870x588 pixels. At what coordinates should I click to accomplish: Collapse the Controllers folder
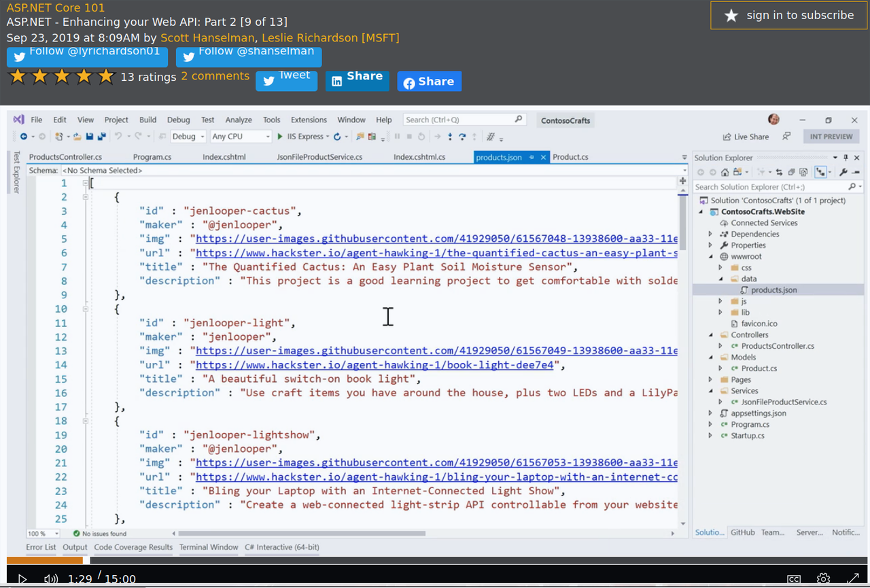point(711,334)
